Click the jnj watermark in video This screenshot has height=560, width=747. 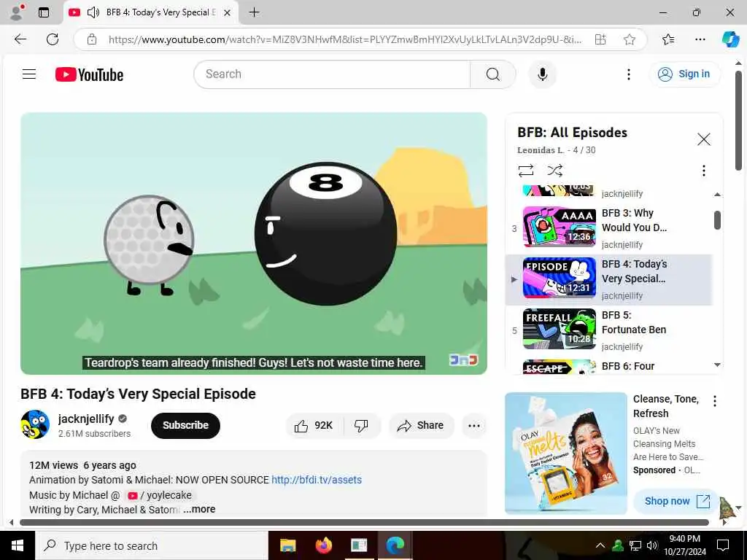point(463,360)
